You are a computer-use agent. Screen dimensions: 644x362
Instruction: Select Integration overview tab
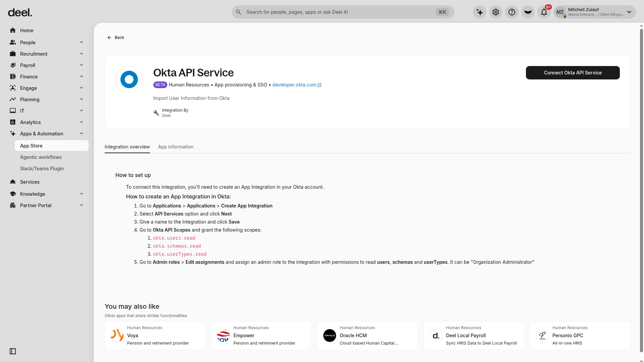pos(127,147)
